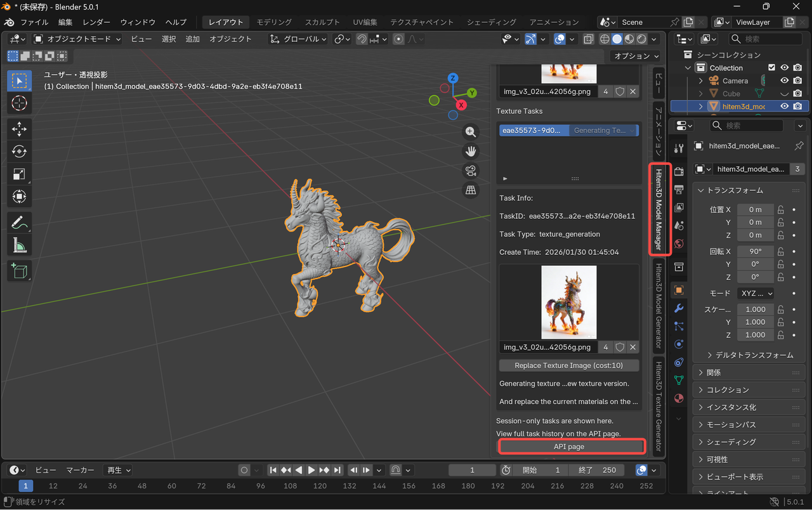This screenshot has height=510, width=812.
Task: Open the XYZ rotation mode dropdown
Action: click(756, 294)
